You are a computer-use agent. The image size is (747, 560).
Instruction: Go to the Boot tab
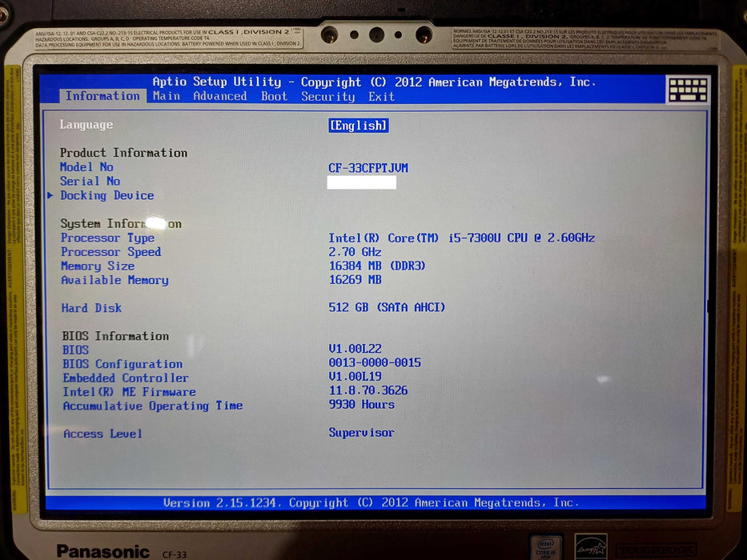[x=275, y=96]
